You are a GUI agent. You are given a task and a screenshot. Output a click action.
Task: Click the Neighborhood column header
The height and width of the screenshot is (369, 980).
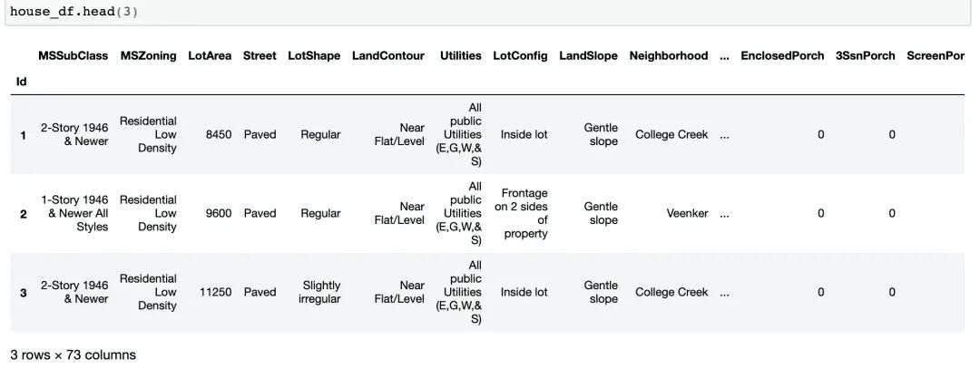tap(668, 55)
